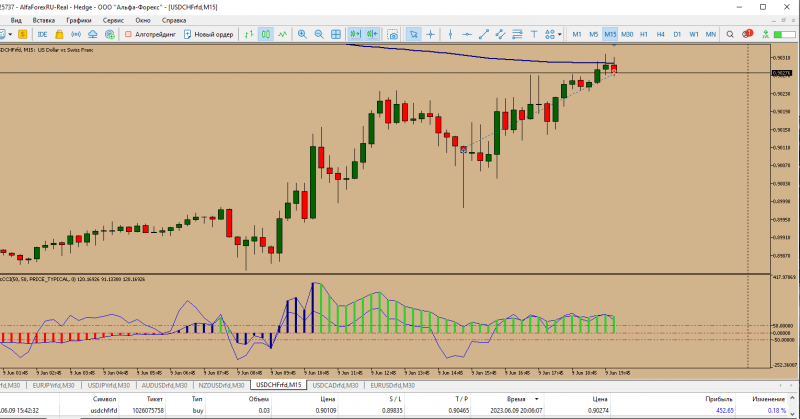The width and height of the screenshot is (800, 419).
Task: Draw a trendline object
Action: (484, 34)
